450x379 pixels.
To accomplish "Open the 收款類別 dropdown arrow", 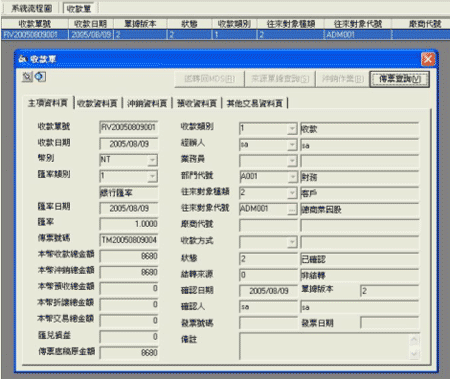I will coord(292,128).
